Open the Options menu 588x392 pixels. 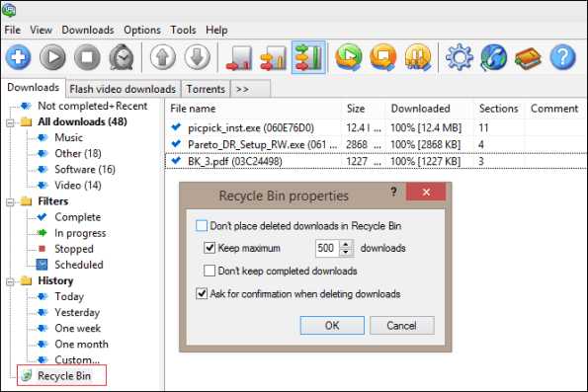tap(142, 30)
